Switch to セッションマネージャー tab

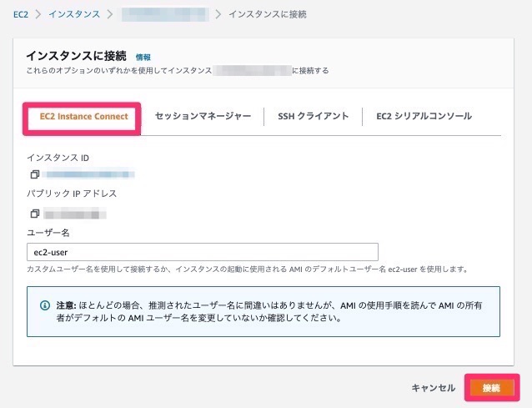pos(203,117)
